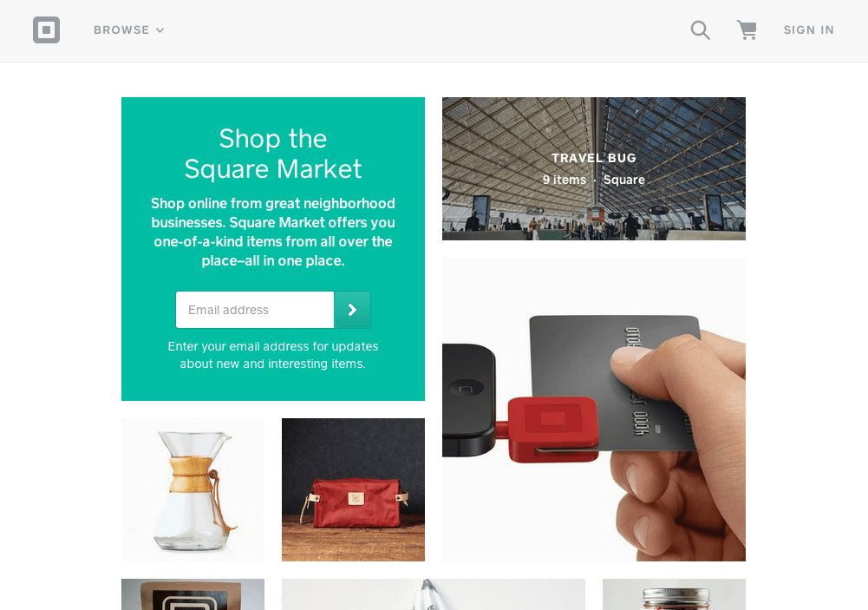
Task: Click the teal promo panel description text
Action: coord(273,233)
